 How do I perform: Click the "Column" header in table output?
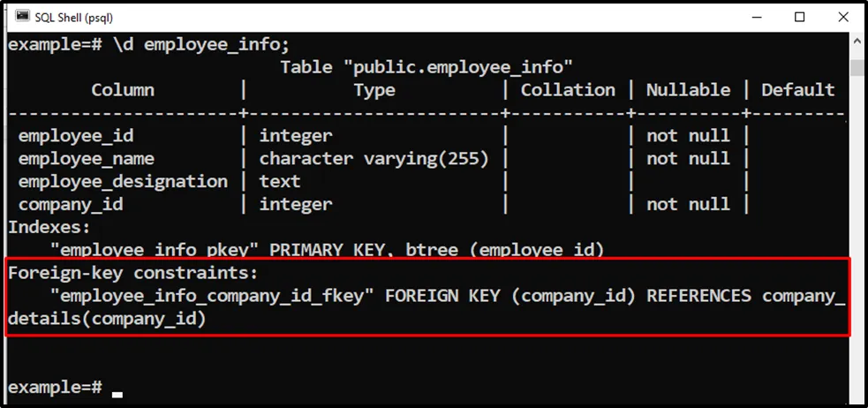click(123, 90)
